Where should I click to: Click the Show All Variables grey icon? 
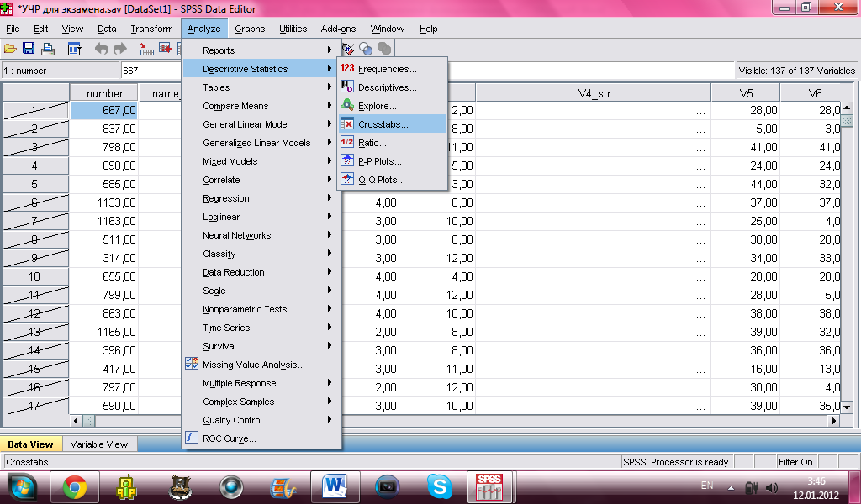click(x=384, y=49)
